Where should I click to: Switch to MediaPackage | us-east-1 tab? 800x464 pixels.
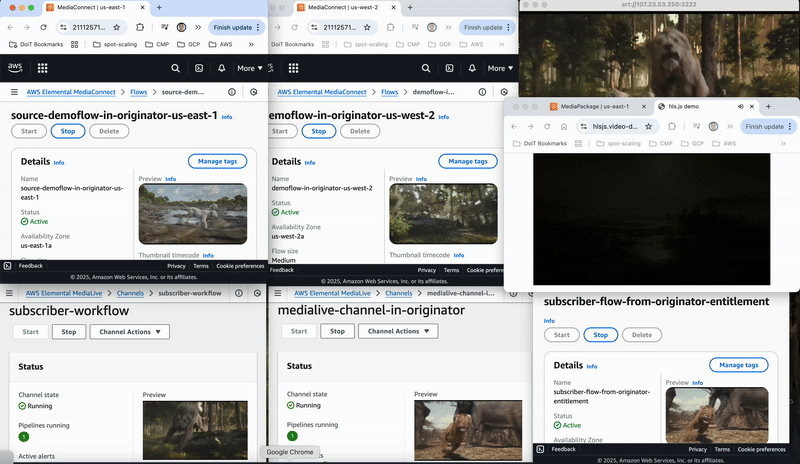click(x=594, y=107)
